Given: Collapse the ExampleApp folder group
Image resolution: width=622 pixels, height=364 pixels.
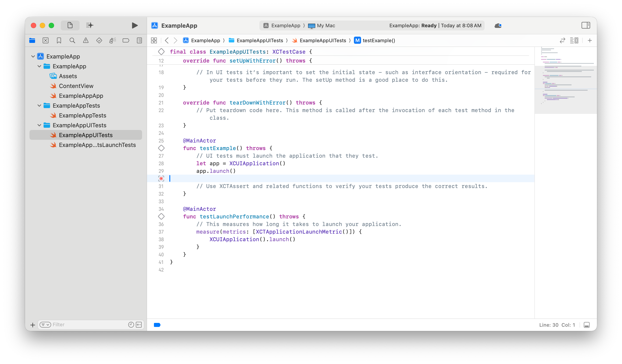Looking at the screenshot, I should point(39,66).
